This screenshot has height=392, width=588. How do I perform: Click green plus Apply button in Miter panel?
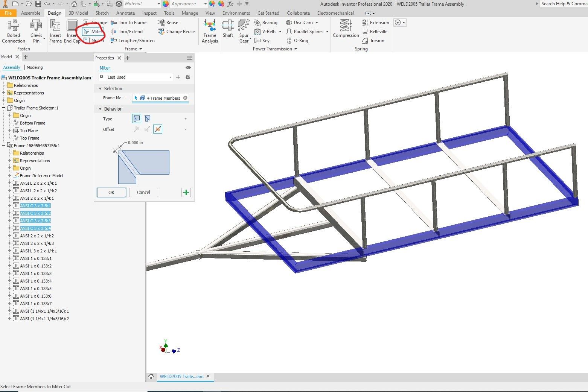[x=186, y=193]
